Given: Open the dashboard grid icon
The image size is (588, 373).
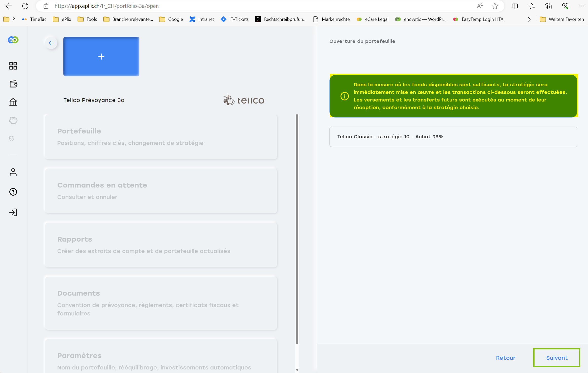Looking at the screenshot, I should (x=13, y=66).
